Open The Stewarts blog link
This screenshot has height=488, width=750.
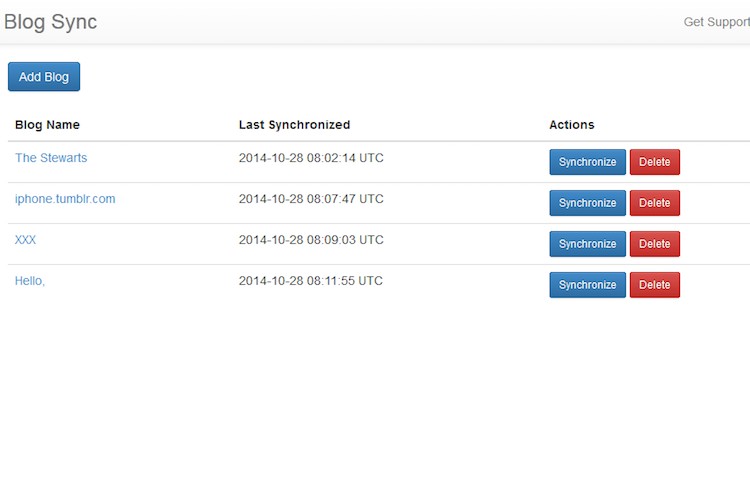51,158
